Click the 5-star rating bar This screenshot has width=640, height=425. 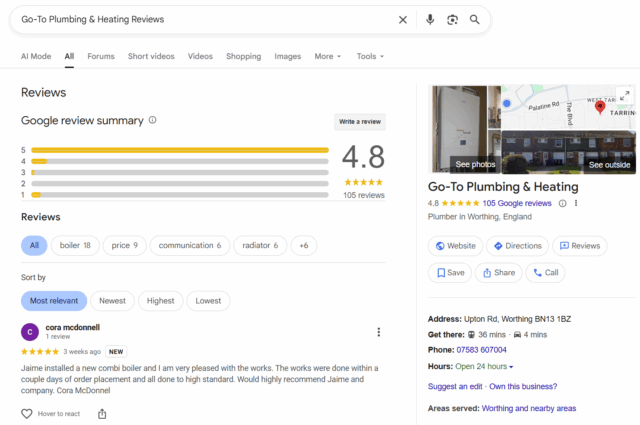point(180,150)
